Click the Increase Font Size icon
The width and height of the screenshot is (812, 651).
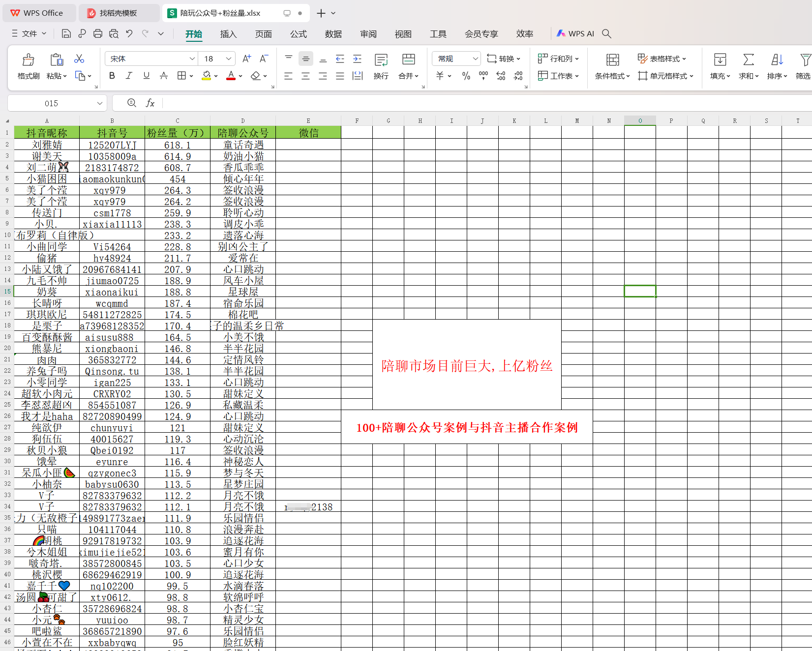click(x=246, y=59)
